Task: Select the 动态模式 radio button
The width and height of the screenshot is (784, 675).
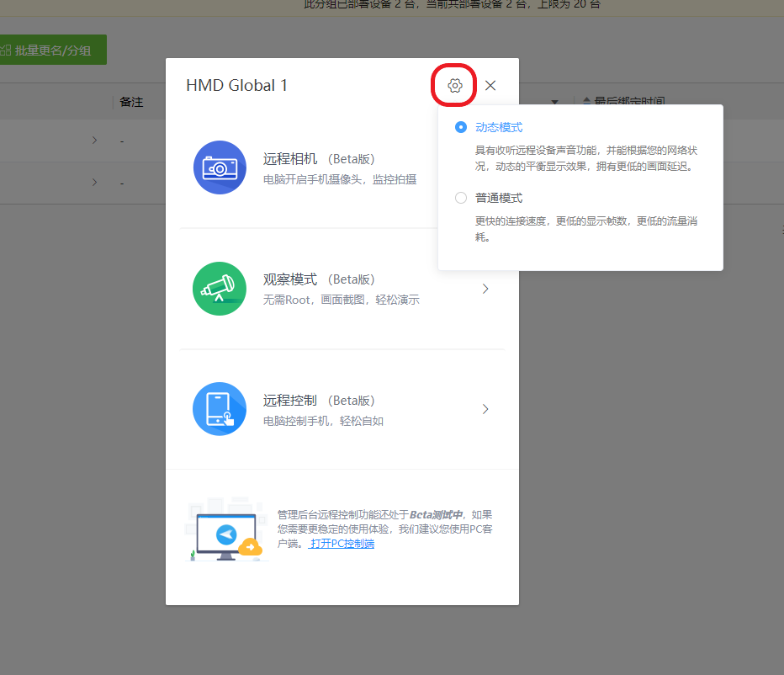Action: (461, 127)
